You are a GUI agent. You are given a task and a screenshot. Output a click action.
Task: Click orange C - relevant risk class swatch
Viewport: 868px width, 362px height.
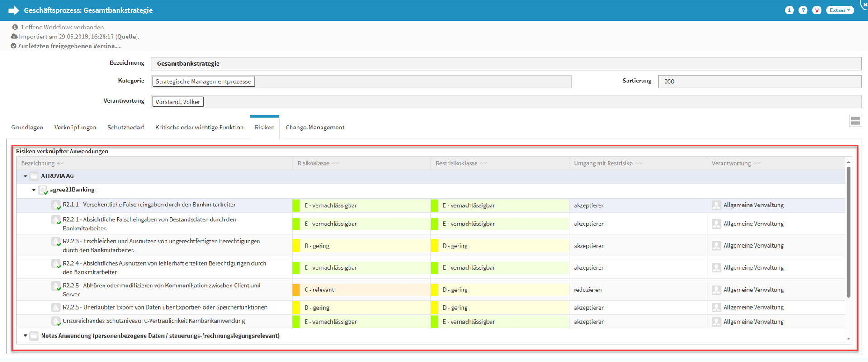coord(296,290)
